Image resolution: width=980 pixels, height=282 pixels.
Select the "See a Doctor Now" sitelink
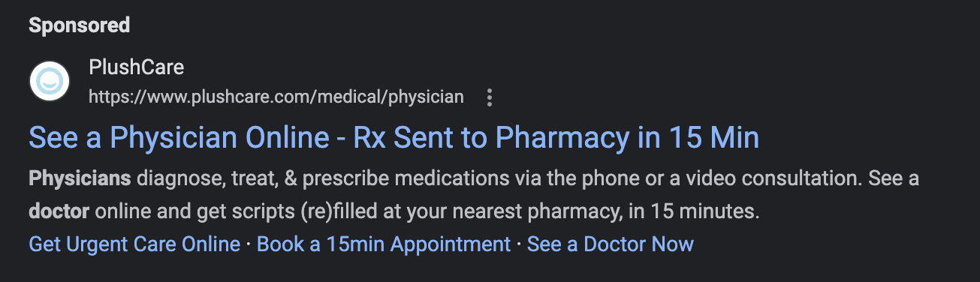(611, 244)
